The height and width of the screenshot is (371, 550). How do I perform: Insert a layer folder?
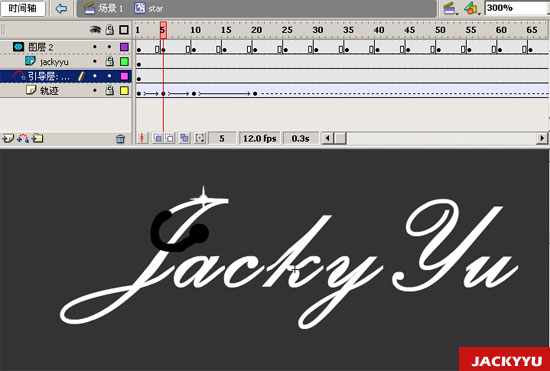point(37,139)
